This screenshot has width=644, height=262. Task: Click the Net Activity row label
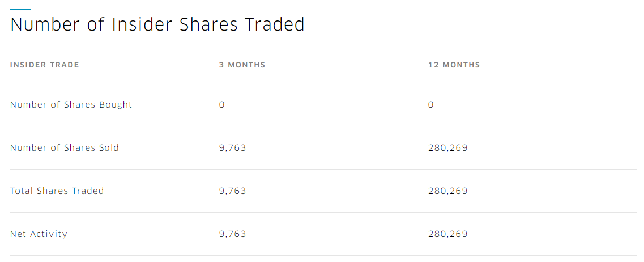[x=39, y=234]
